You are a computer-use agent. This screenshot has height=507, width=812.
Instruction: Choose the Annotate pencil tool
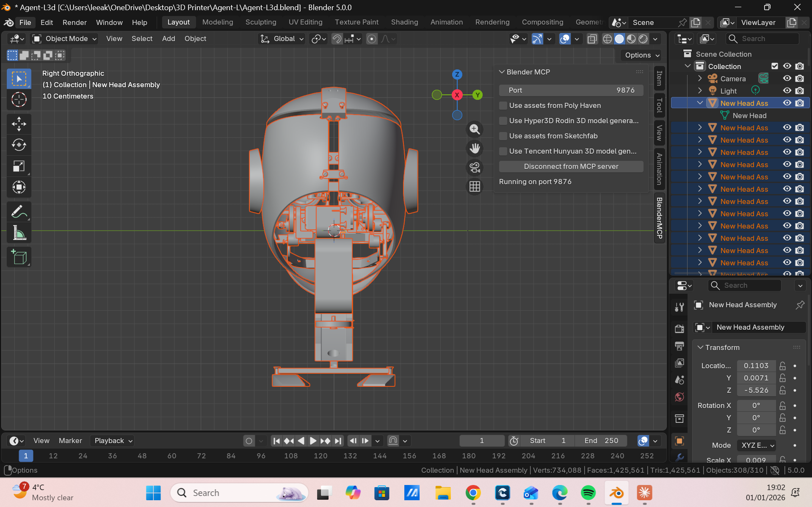(19, 211)
